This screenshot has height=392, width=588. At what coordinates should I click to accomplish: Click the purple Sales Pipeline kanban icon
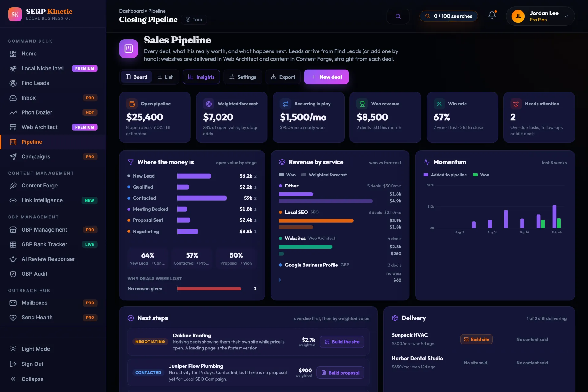pyautogui.click(x=129, y=48)
